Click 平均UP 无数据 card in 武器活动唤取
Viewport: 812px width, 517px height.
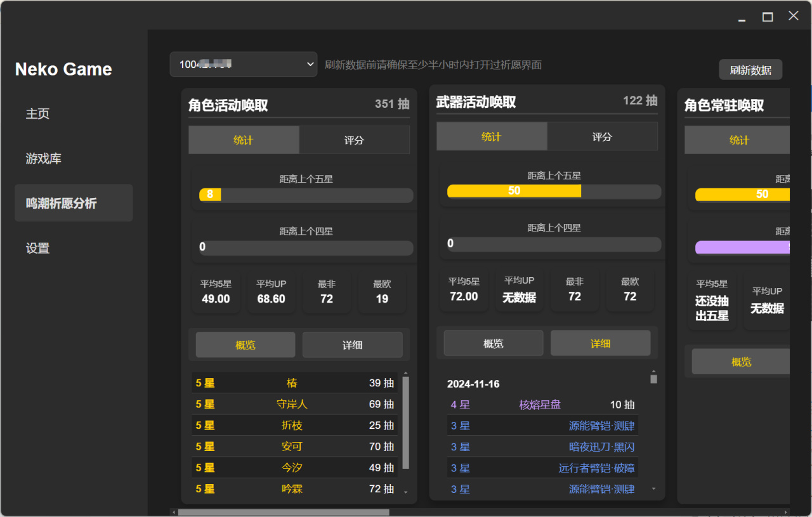coord(519,290)
